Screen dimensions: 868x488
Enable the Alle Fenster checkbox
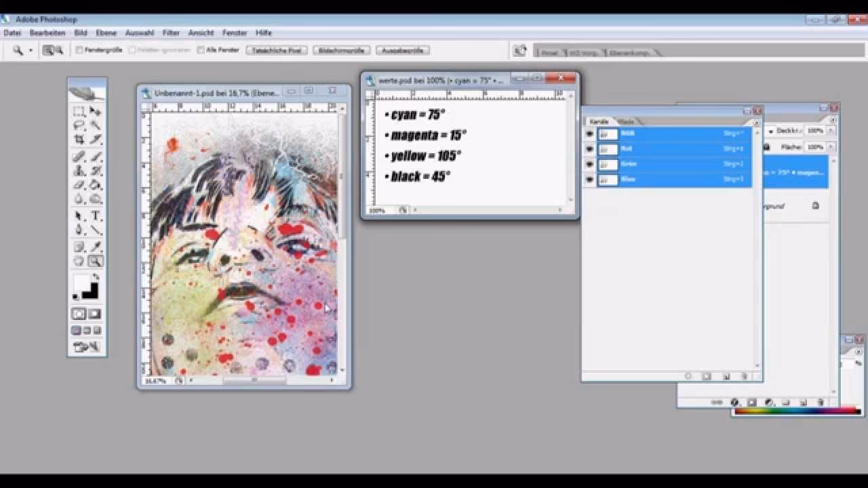(201, 49)
